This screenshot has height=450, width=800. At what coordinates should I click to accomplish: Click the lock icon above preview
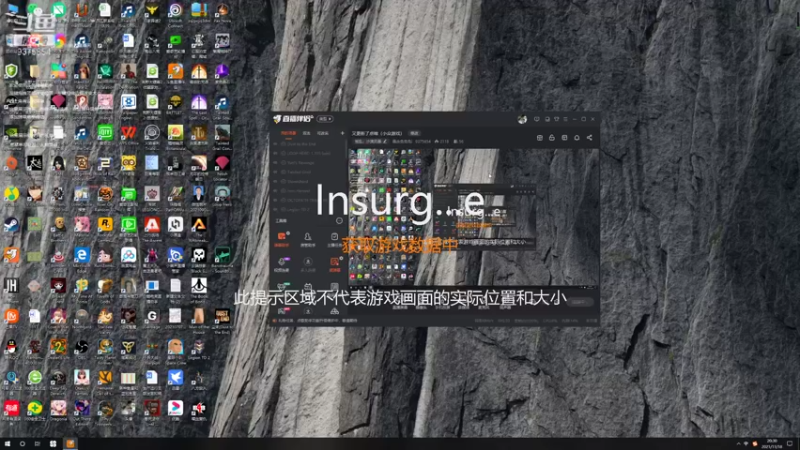[x=552, y=138]
